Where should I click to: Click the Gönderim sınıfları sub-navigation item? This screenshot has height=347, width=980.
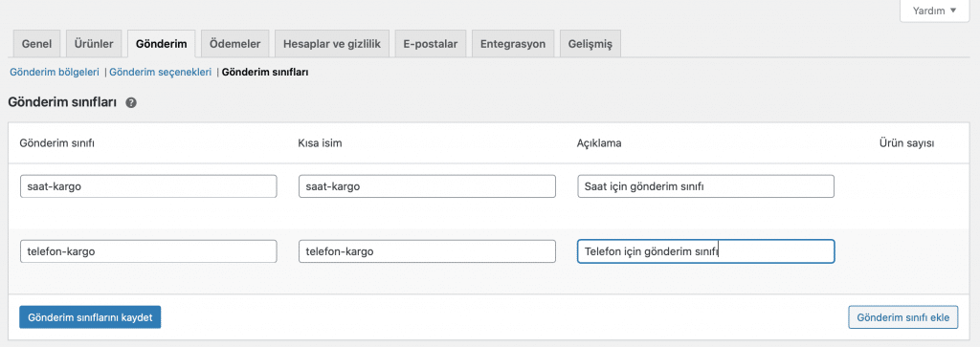click(265, 73)
